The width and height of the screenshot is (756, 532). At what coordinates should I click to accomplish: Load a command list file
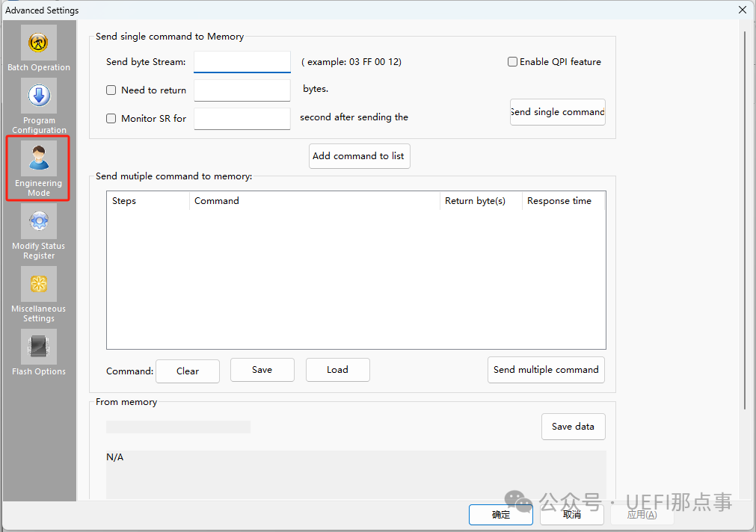click(x=337, y=370)
